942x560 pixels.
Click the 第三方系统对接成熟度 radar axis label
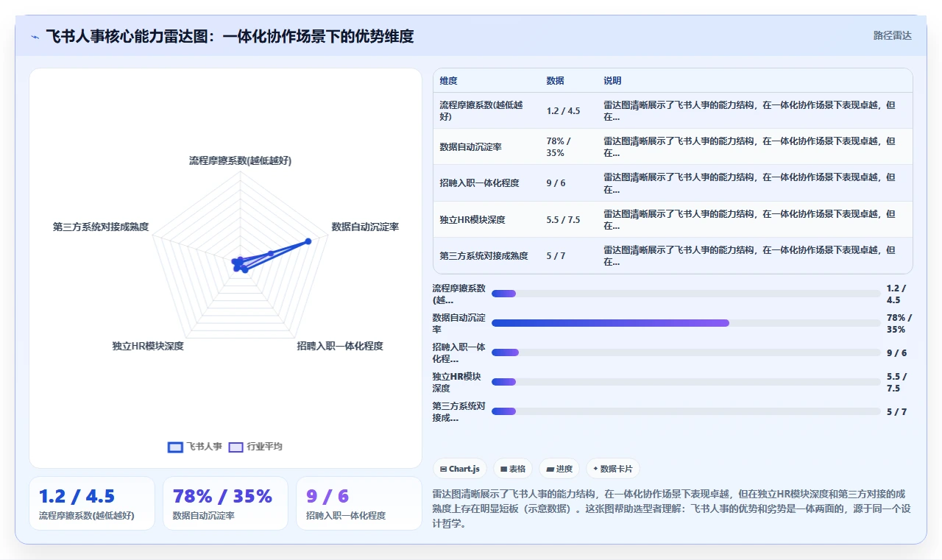(x=101, y=227)
